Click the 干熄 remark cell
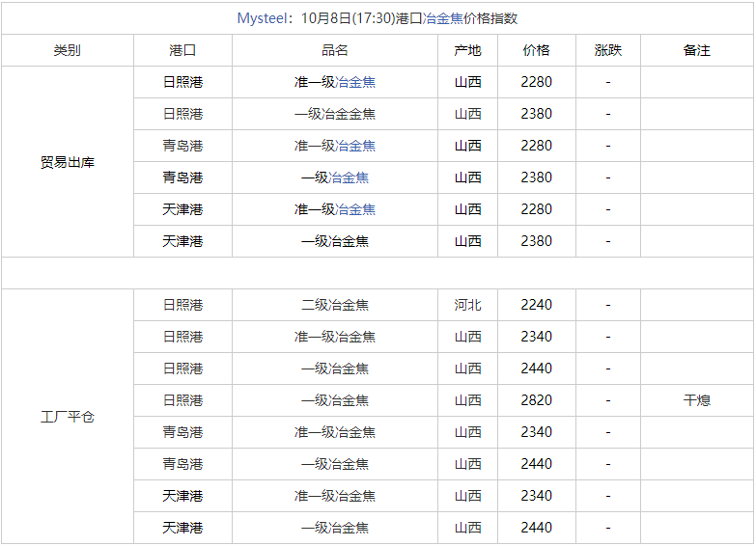Image resolution: width=756 pixels, height=546 pixels. pos(697,400)
